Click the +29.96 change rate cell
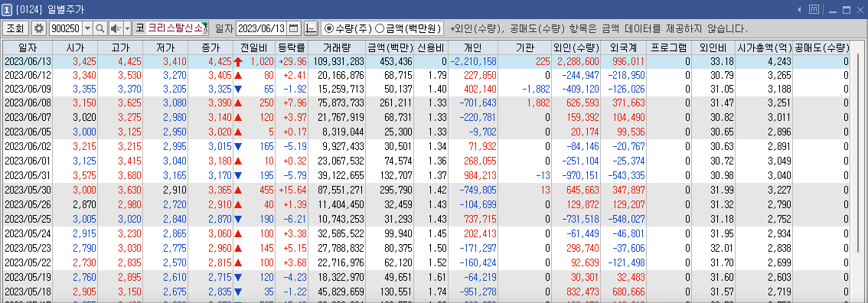868x303 pixels. click(292, 60)
